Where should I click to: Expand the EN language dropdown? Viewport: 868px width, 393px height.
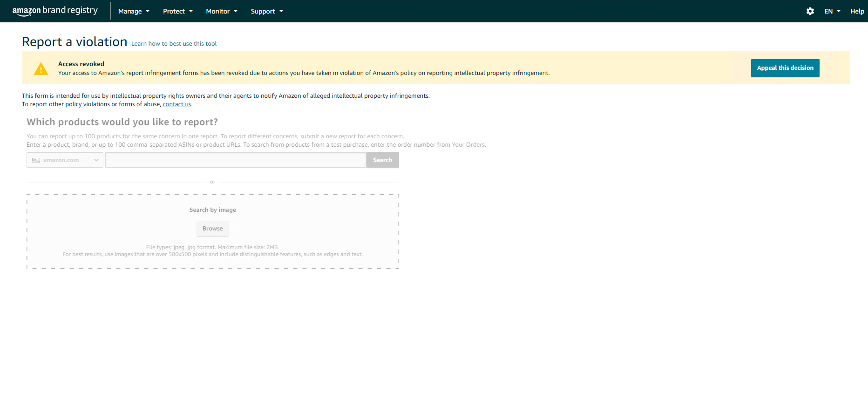coord(833,11)
